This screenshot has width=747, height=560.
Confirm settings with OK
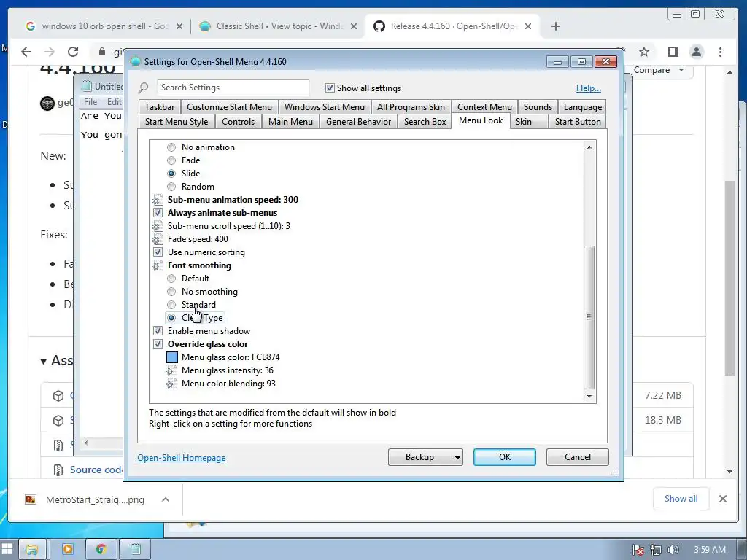coord(505,457)
